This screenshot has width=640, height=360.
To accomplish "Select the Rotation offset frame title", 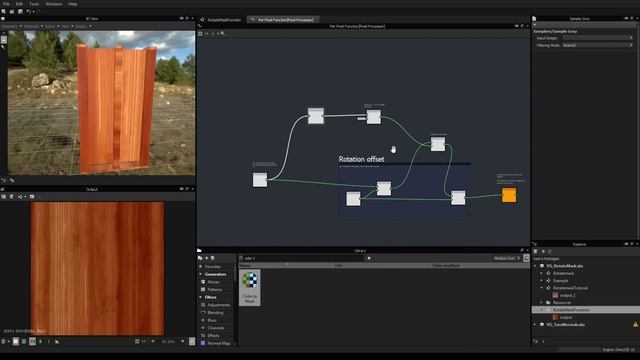I will [361, 159].
